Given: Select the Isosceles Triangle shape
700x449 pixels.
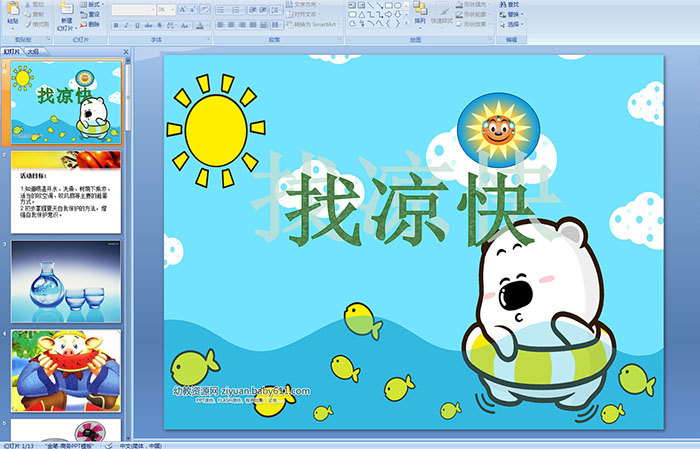Looking at the screenshot, I should click(362, 14).
